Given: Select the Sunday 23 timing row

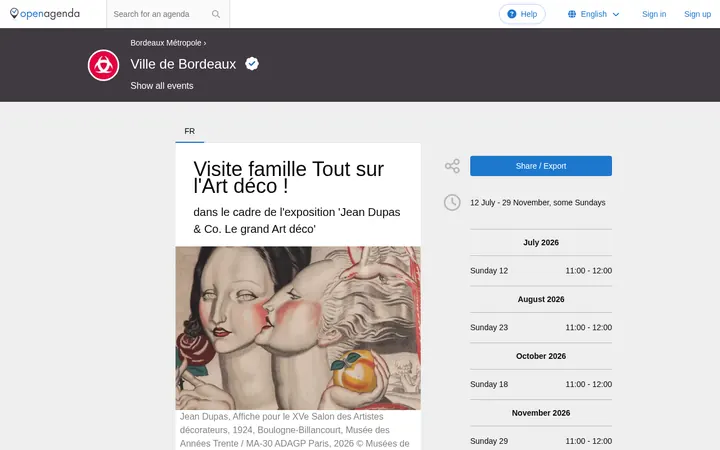Looking at the screenshot, I should pyautogui.click(x=540, y=327).
